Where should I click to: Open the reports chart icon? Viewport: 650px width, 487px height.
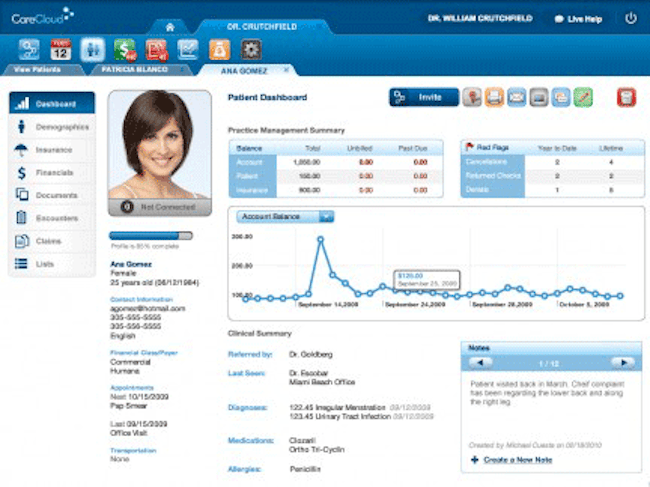tap(188, 50)
